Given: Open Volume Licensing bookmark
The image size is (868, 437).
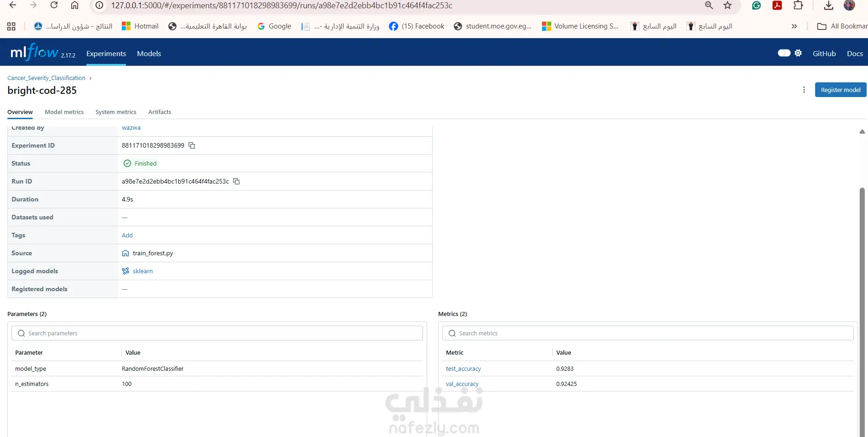Looking at the screenshot, I should [x=580, y=26].
